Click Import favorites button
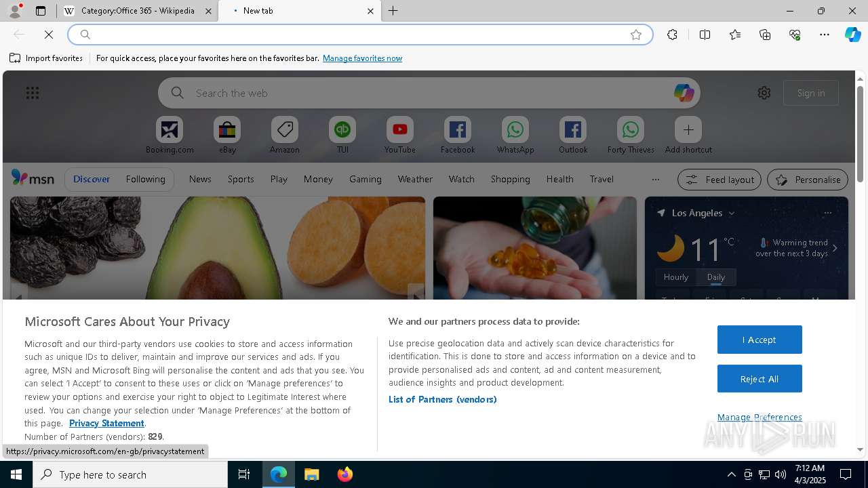868x488 pixels. (x=46, y=58)
